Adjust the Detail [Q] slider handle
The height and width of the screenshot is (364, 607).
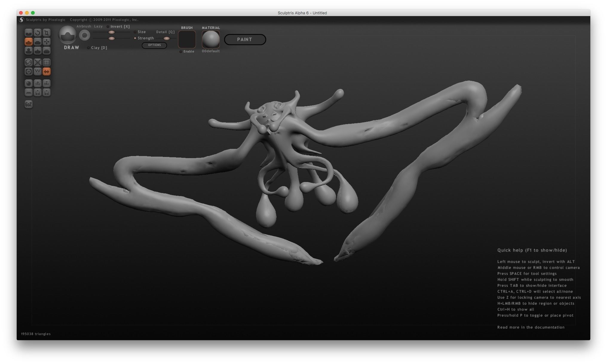click(167, 38)
